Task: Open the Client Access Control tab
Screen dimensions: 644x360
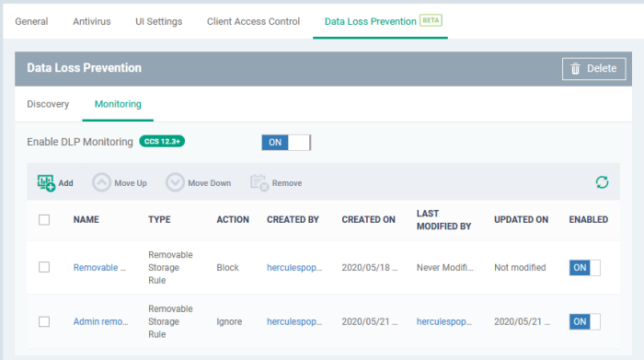Action: tap(253, 21)
